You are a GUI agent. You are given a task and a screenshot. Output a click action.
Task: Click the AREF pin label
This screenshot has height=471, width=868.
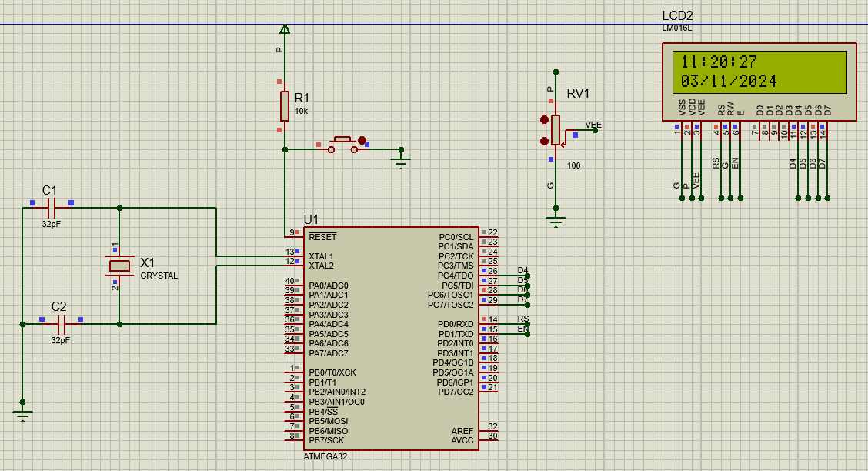coord(462,431)
